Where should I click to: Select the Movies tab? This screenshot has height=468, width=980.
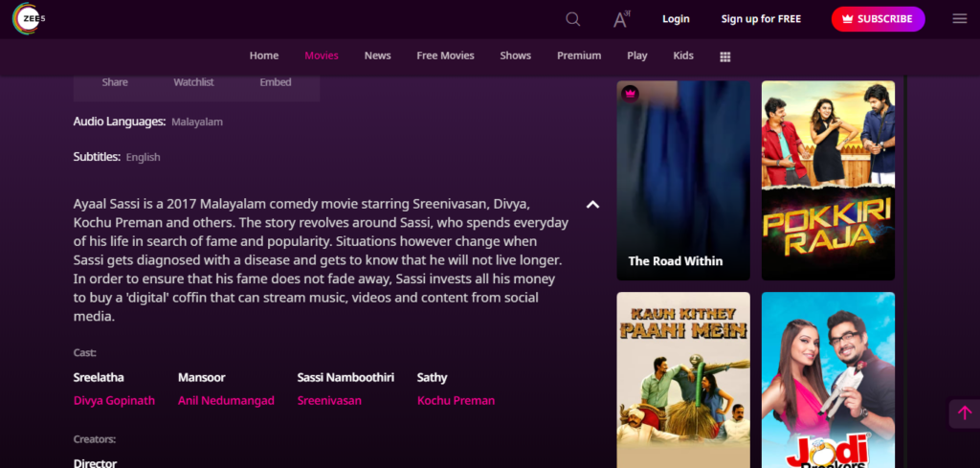(x=322, y=56)
